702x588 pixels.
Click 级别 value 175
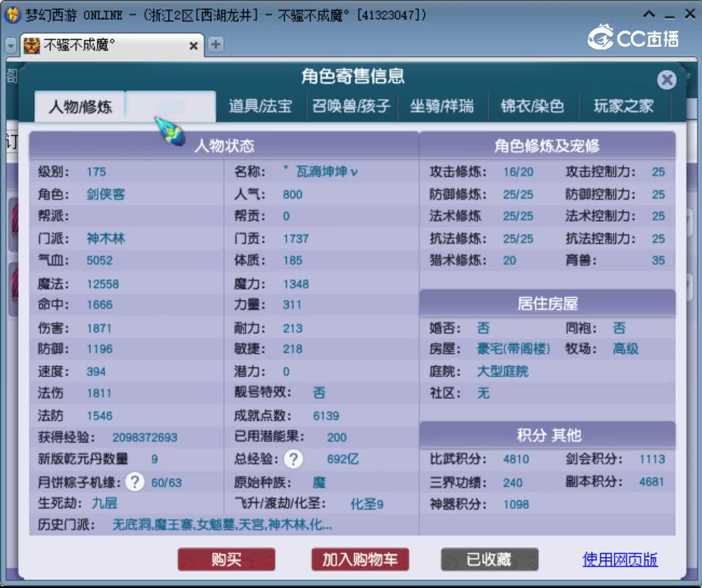click(x=96, y=172)
